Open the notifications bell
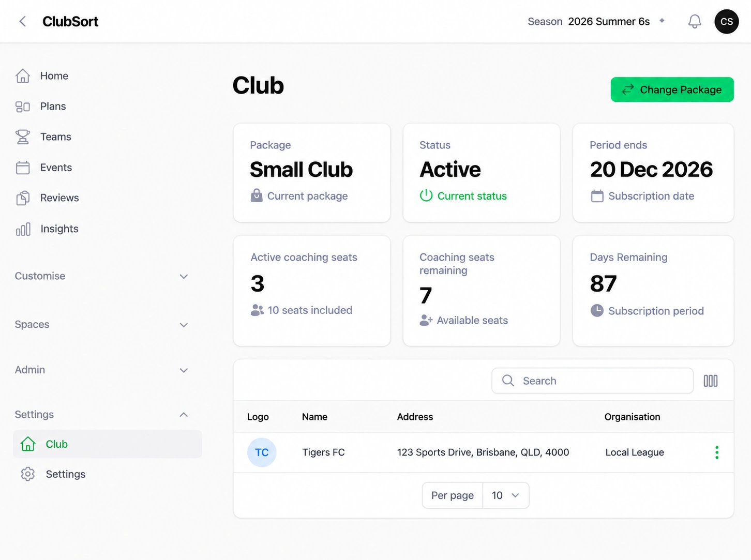Screen dimensions: 751x560 pos(695,21)
